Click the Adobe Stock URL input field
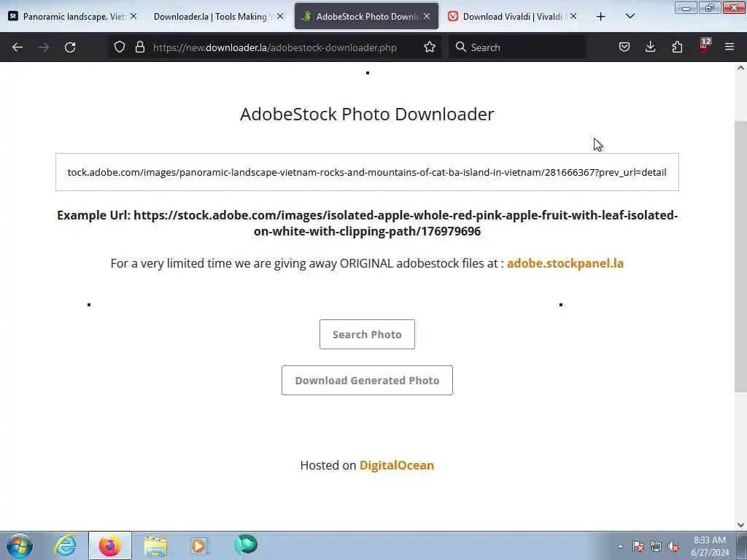Viewport: 747px width, 560px height. 367,172
